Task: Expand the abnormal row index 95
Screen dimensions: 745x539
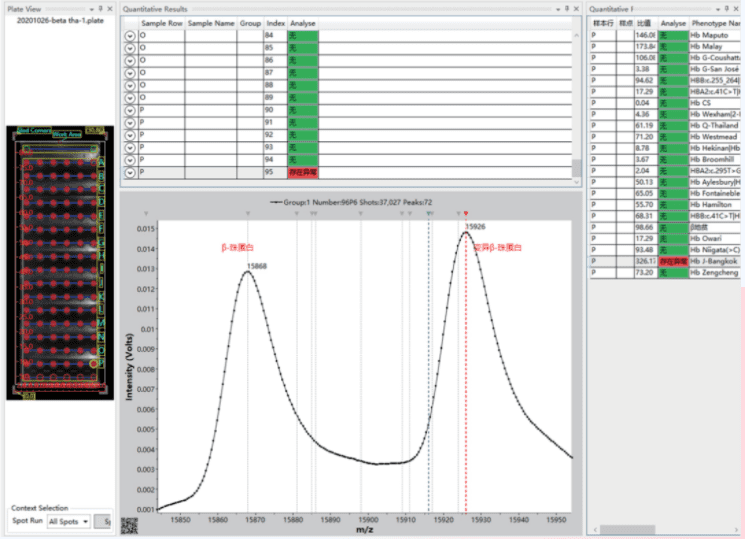Action: point(129,172)
